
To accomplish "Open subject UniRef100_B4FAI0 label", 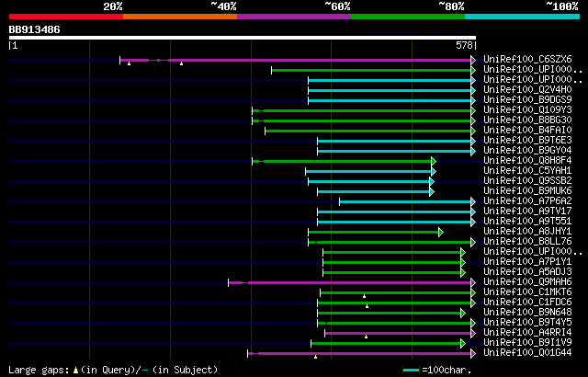I will click(527, 131).
